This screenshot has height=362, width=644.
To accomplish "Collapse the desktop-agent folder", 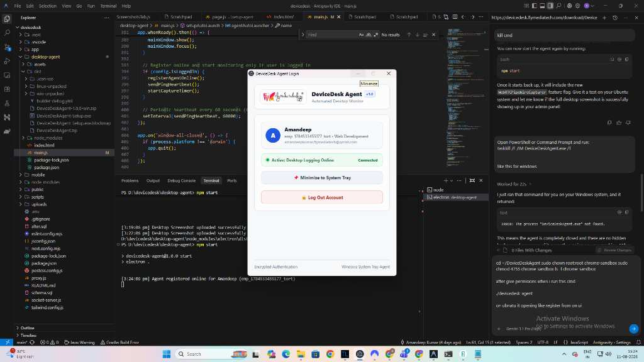I will [x=45, y=57].
